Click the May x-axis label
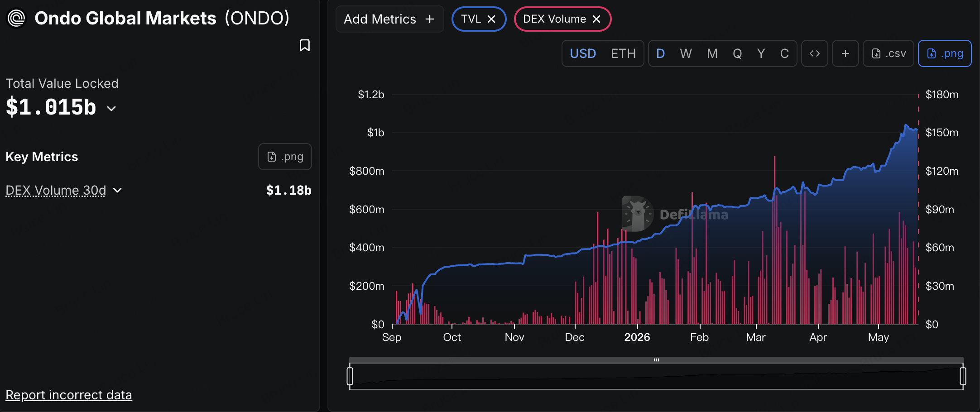980x412 pixels. [879, 337]
